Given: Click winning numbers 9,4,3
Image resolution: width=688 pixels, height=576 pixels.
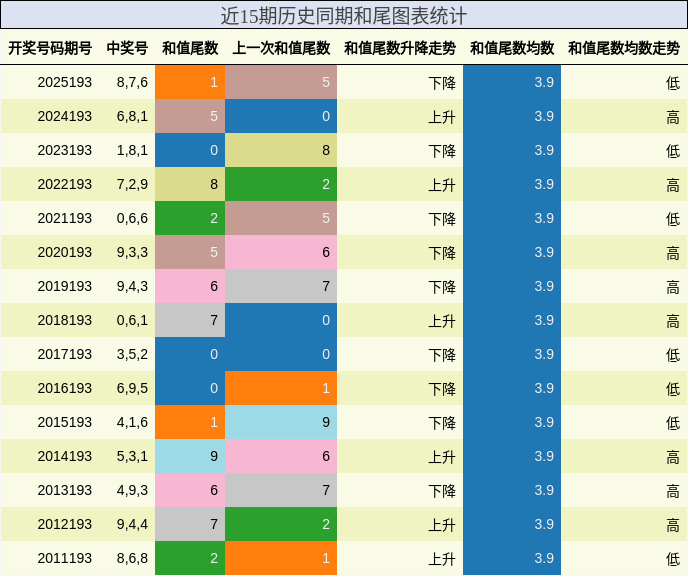Looking at the screenshot, I should click(x=132, y=286).
